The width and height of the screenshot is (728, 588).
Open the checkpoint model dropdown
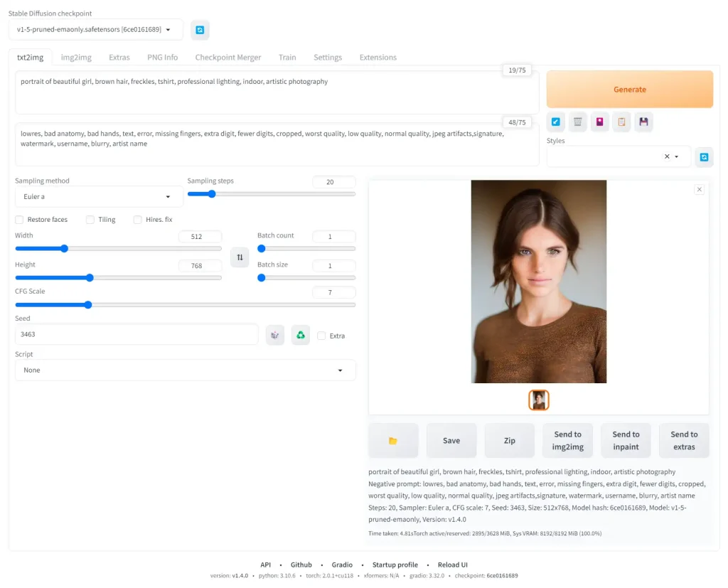[95, 30]
